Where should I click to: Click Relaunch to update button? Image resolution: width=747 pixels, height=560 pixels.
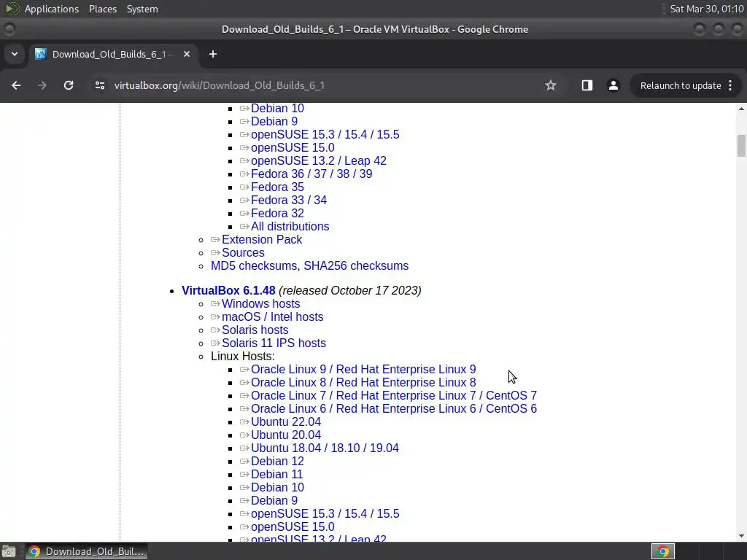tap(681, 86)
